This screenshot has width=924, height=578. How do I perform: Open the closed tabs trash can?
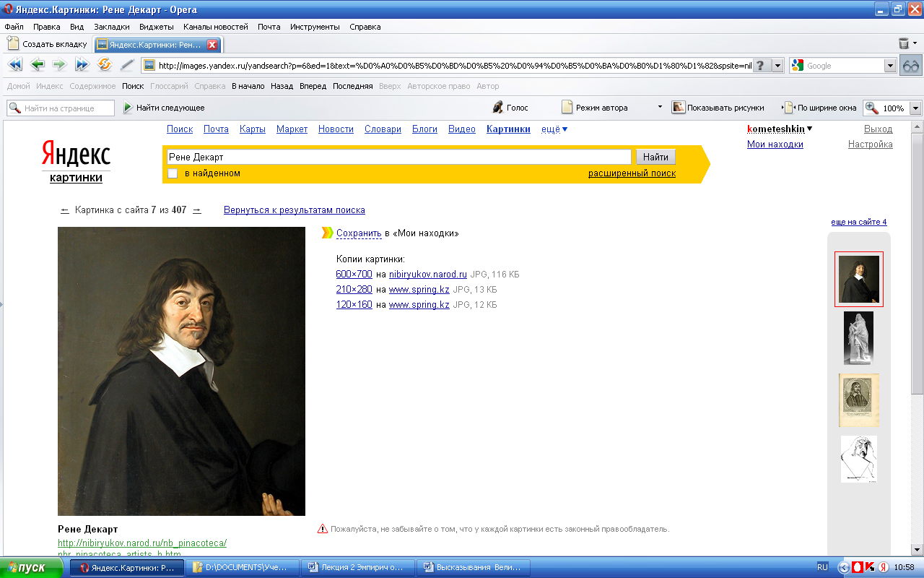(x=904, y=44)
